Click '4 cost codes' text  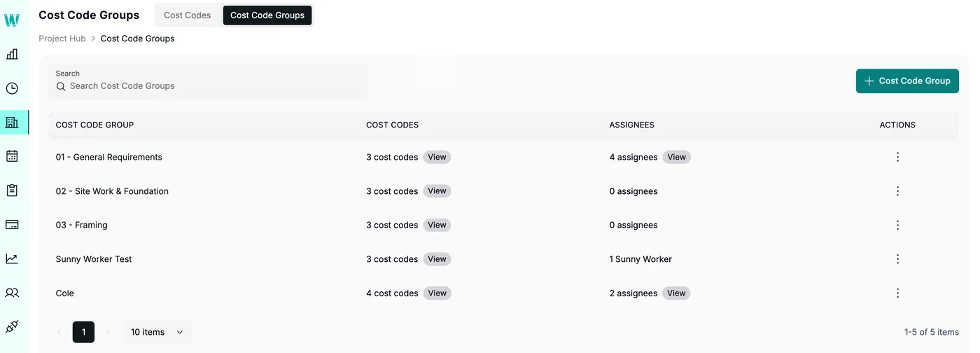pos(392,293)
